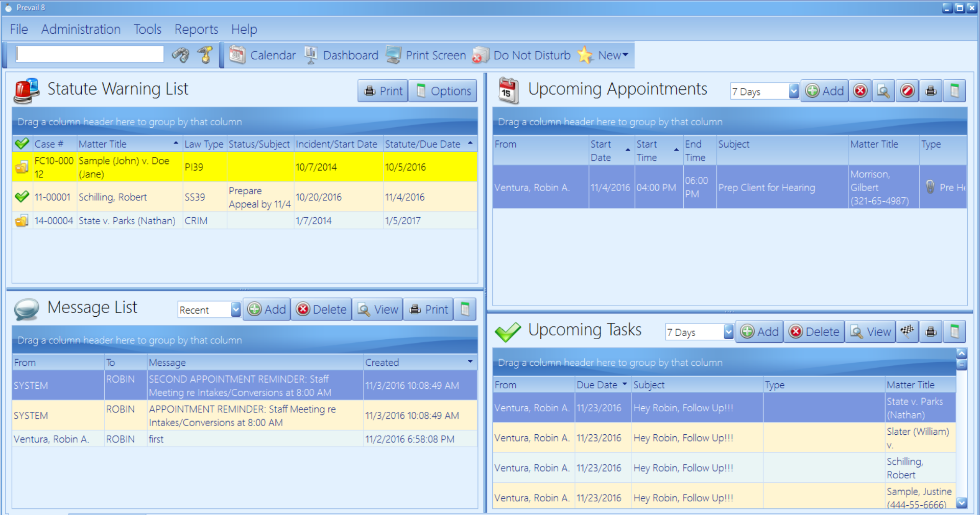This screenshot has height=515, width=980.
Task: Open the 7 Days dropdown for Upcoming Tasks
Action: (x=728, y=332)
